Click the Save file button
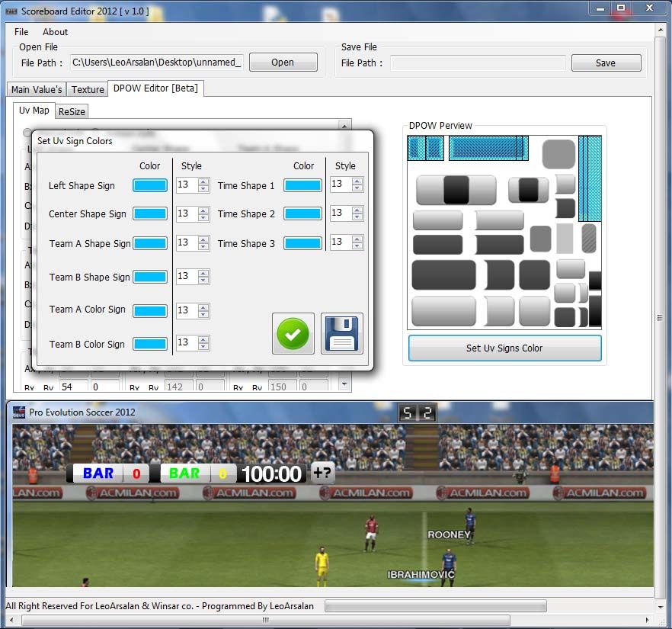The width and height of the screenshot is (672, 629). click(606, 63)
